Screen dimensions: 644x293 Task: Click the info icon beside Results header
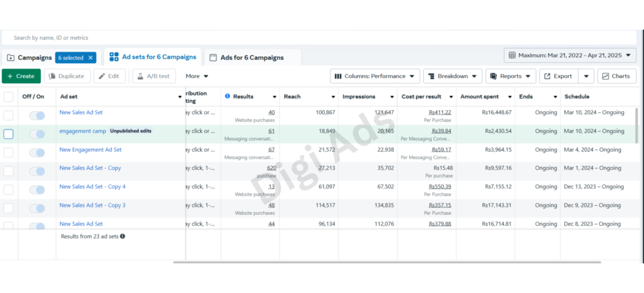tap(228, 96)
